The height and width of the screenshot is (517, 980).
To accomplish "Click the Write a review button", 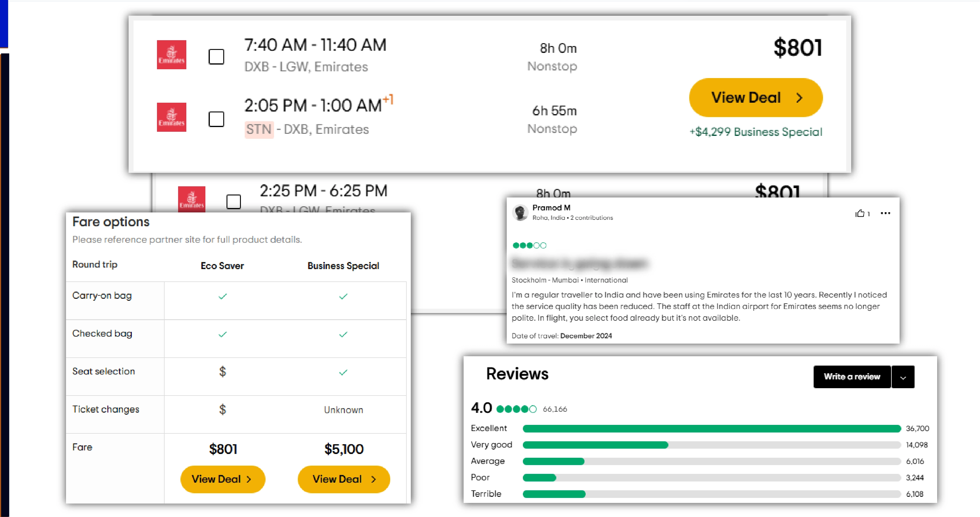I will tap(852, 377).
